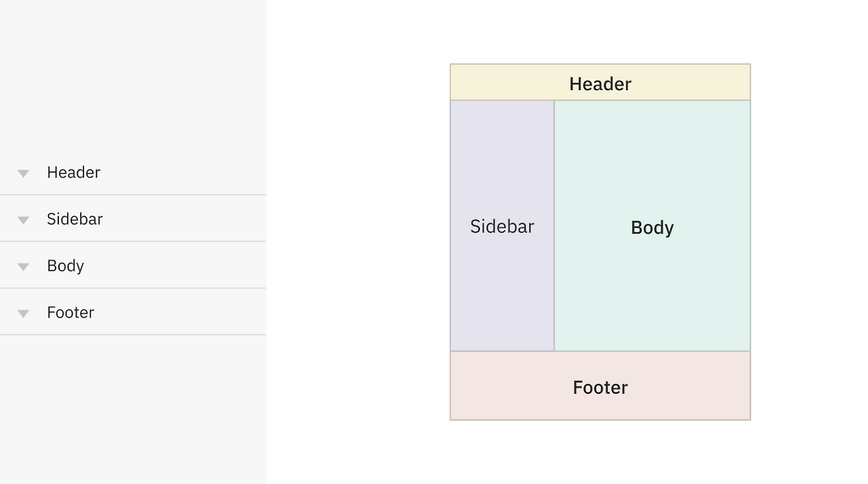Choose the Body entry in the left panel
Viewport: 868px width, 484px height.
pyautogui.click(x=65, y=266)
